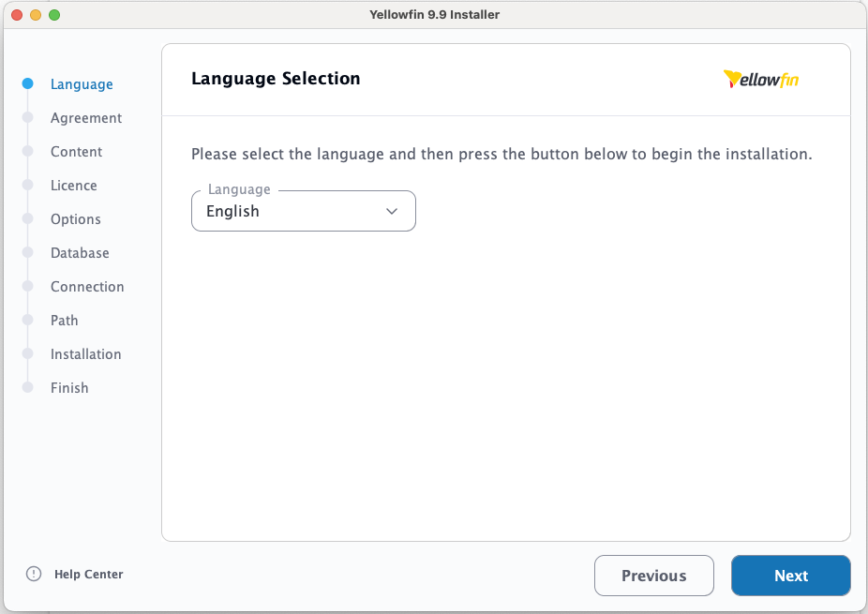Screen dimensions: 868x614
Task: Go to the Licence step
Action: coord(74,186)
